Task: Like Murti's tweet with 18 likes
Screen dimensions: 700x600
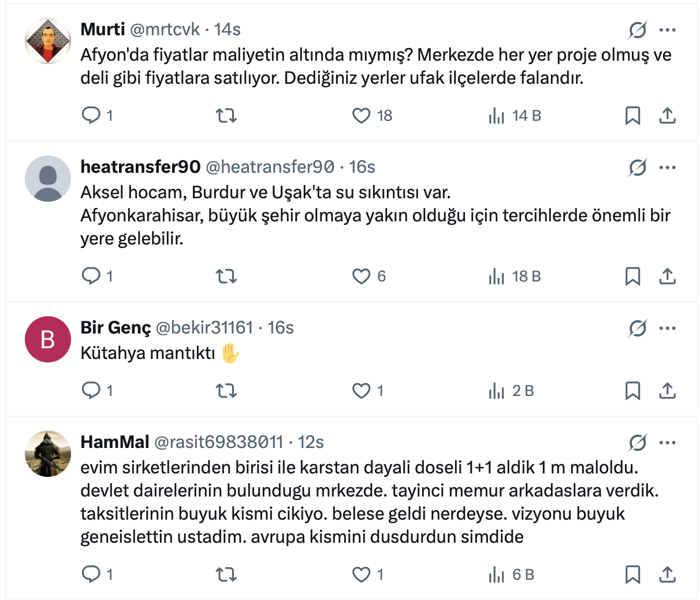Action: point(362,116)
